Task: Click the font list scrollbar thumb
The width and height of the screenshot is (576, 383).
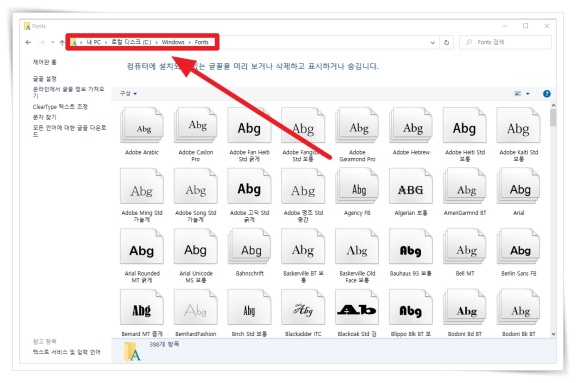Action: [x=553, y=118]
